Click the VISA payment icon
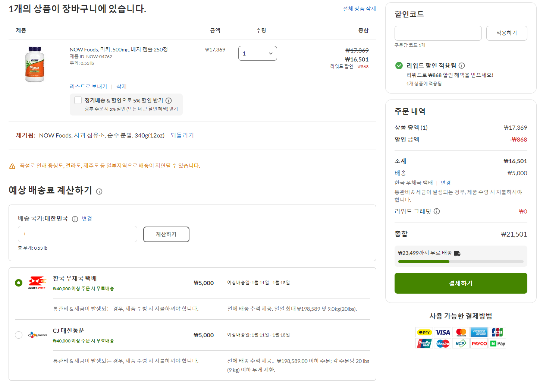This screenshot has width=543, height=392. [443, 332]
